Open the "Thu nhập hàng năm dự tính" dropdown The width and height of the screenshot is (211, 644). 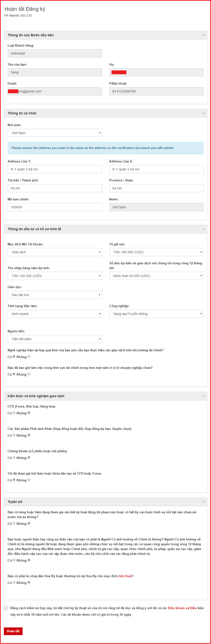coord(55,276)
